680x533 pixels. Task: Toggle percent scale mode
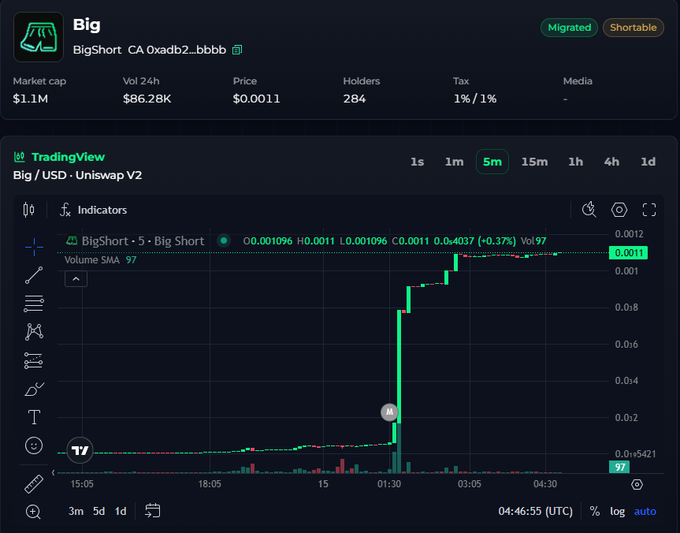pos(595,511)
